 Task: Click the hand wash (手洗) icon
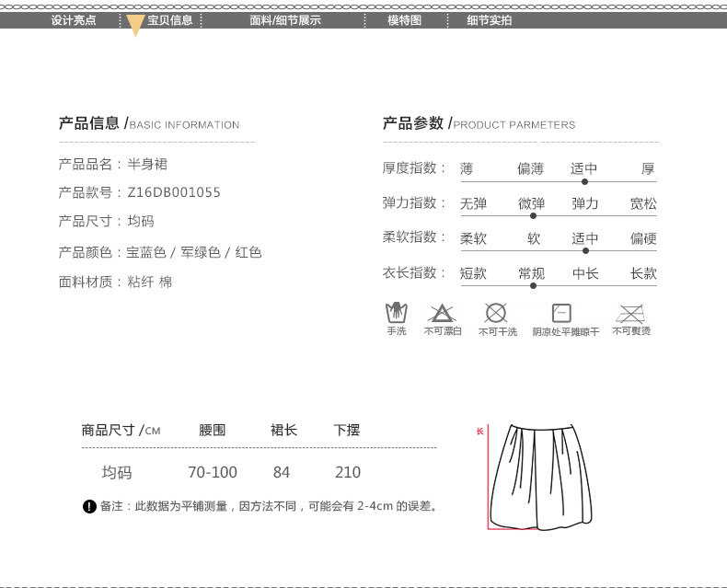[397, 312]
